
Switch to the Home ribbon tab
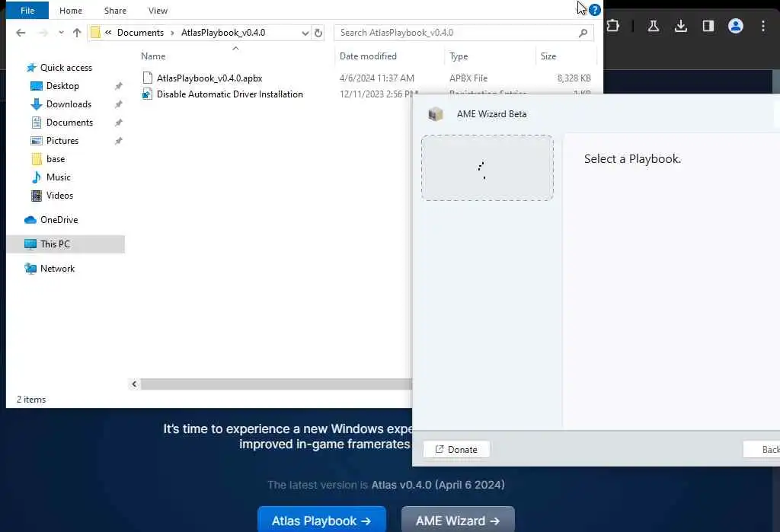[71, 11]
